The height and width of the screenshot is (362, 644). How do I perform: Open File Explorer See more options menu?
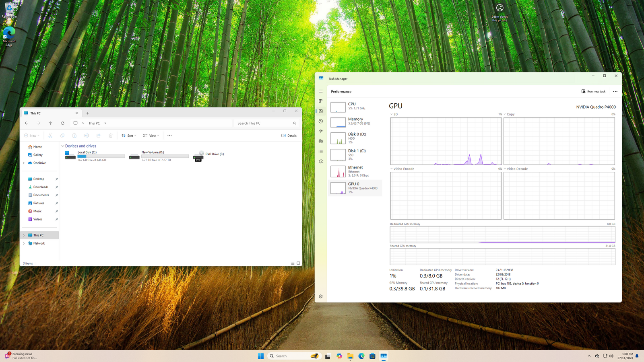click(x=169, y=136)
